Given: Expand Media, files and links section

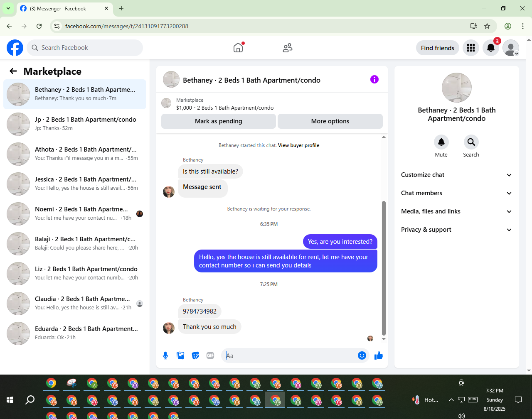Looking at the screenshot, I should pos(456,211).
